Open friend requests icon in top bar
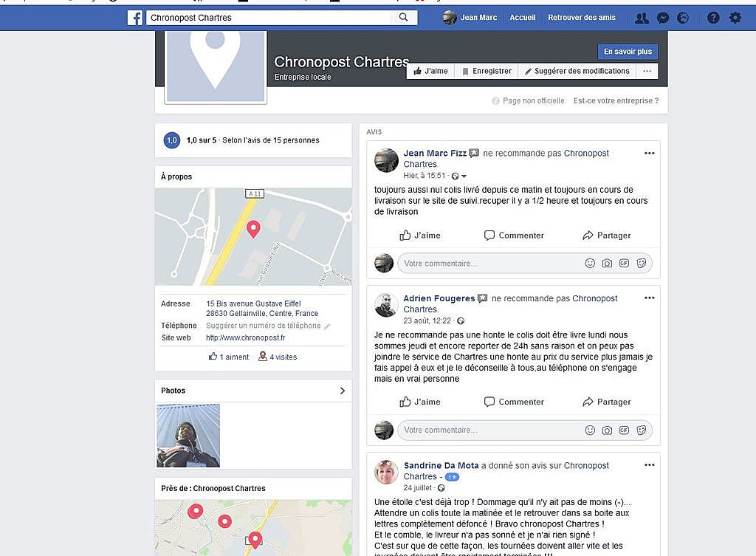756x556 pixels. click(x=642, y=18)
